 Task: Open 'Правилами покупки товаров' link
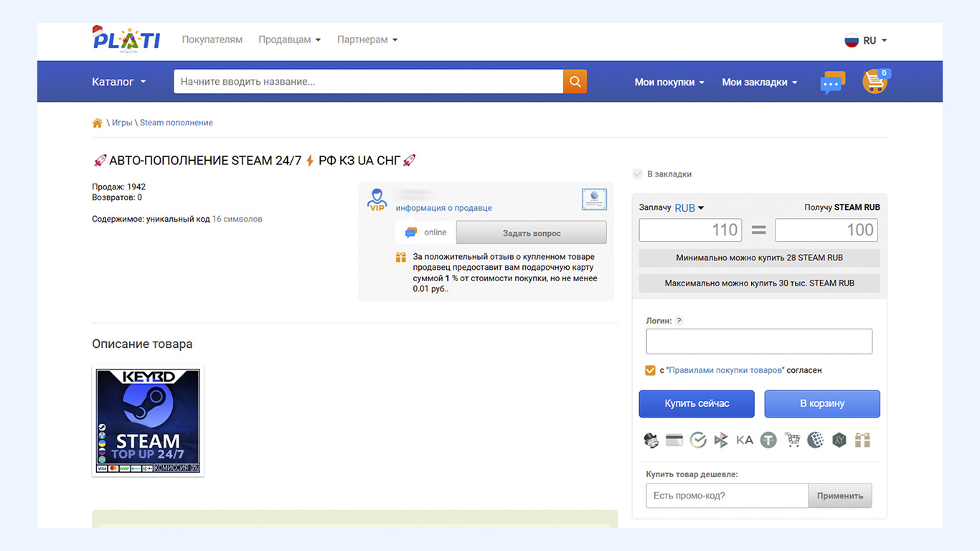pos(725,370)
